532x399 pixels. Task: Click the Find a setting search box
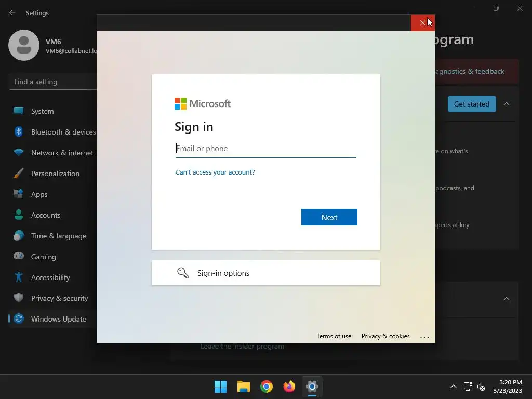[54, 82]
